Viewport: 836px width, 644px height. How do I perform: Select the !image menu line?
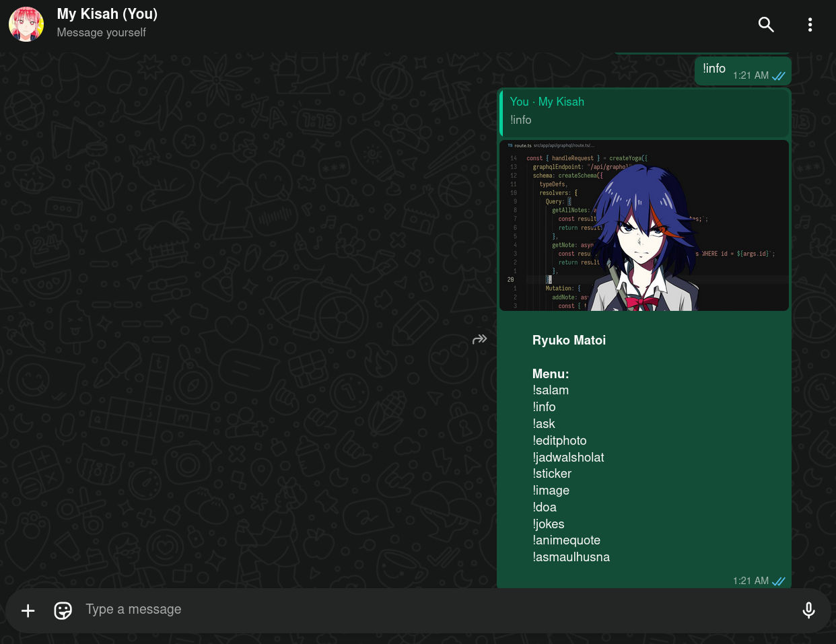pos(551,491)
